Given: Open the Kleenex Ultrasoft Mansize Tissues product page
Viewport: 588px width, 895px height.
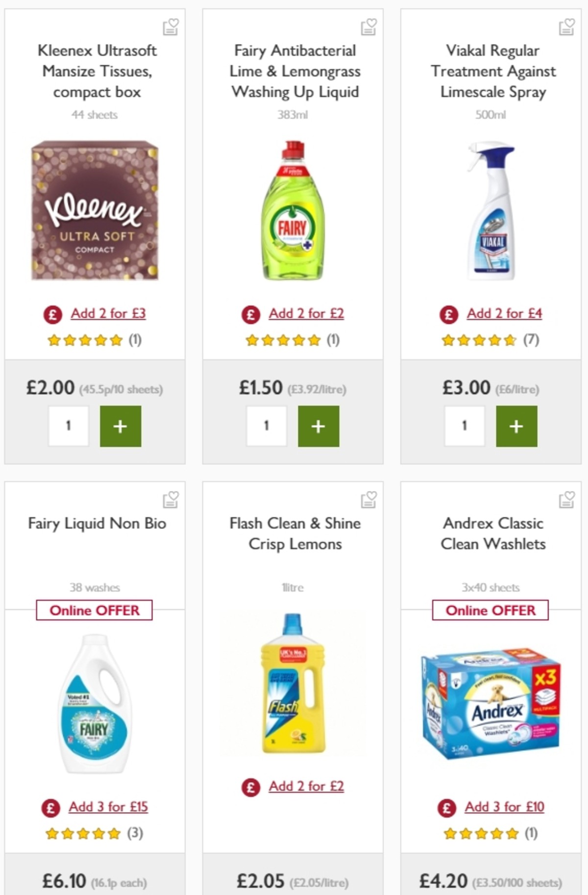Looking at the screenshot, I should [x=97, y=71].
